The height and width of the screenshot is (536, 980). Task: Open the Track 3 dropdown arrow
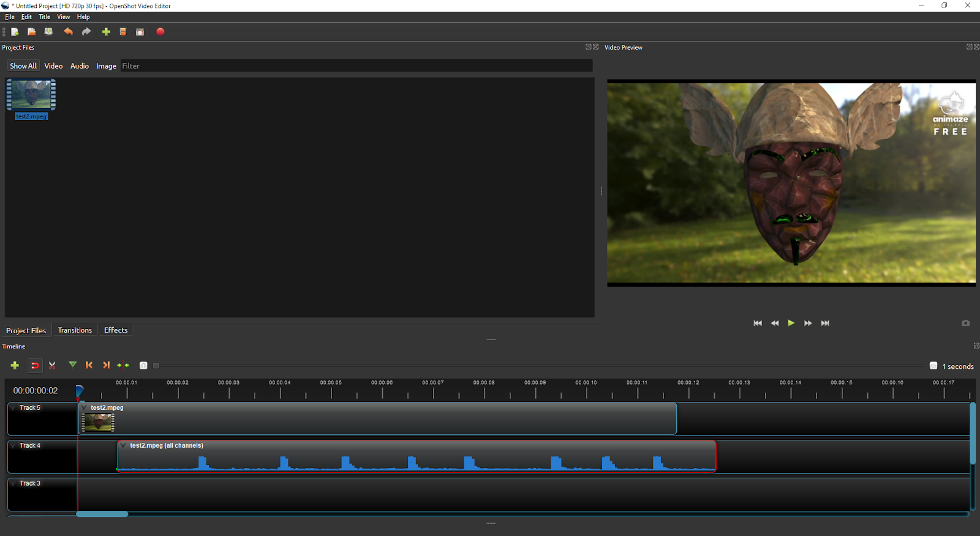point(13,484)
